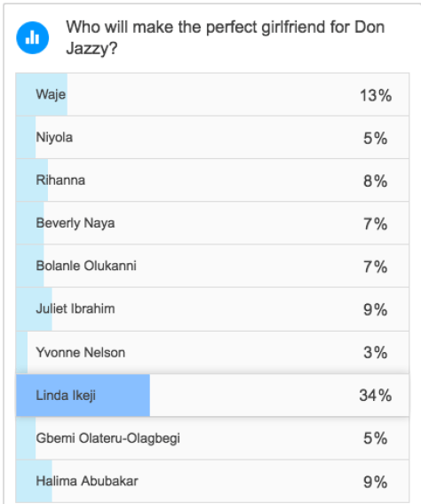This screenshot has width=421, height=504.
Task: Choose Juliet Ibrahim in the poll
Action: pos(212,309)
